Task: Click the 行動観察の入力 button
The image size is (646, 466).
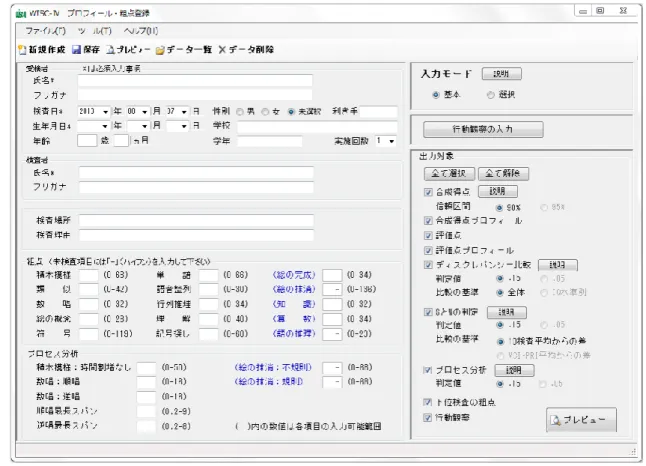Action: pyautogui.click(x=483, y=129)
